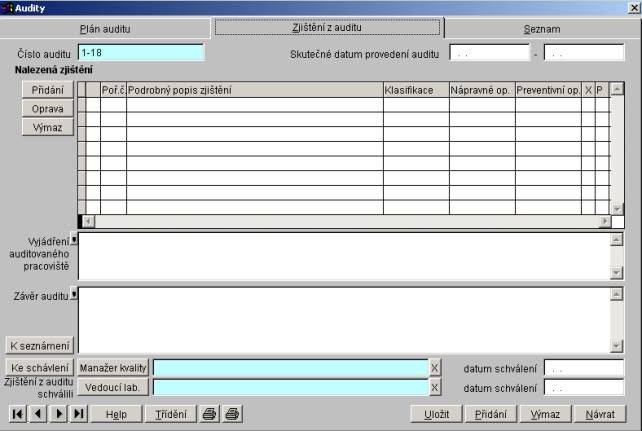642x431 pixels.
Task: Expand the Závěr auditu marker
Action: coord(73,294)
